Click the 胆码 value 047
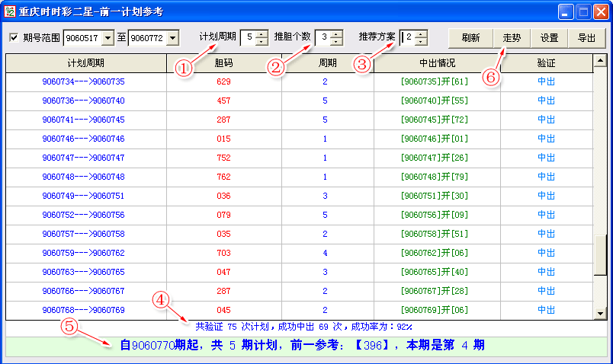Viewport: 613px width, 364px height. [x=223, y=272]
